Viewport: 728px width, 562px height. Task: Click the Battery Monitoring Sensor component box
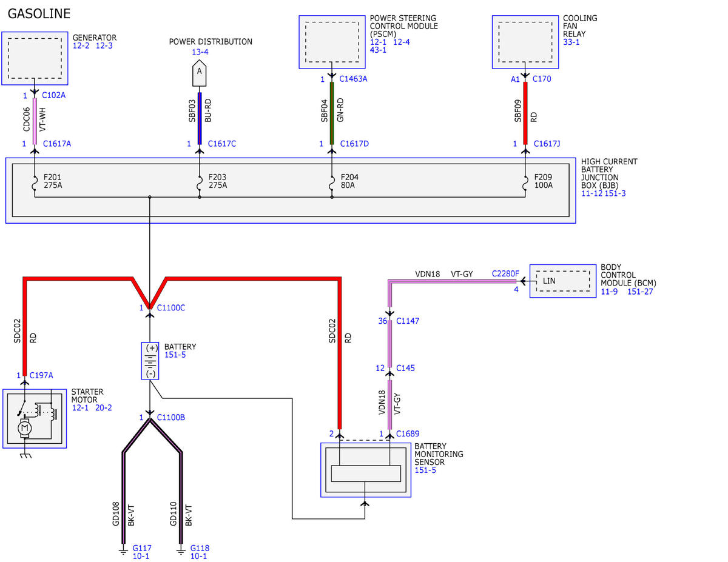pos(366,470)
